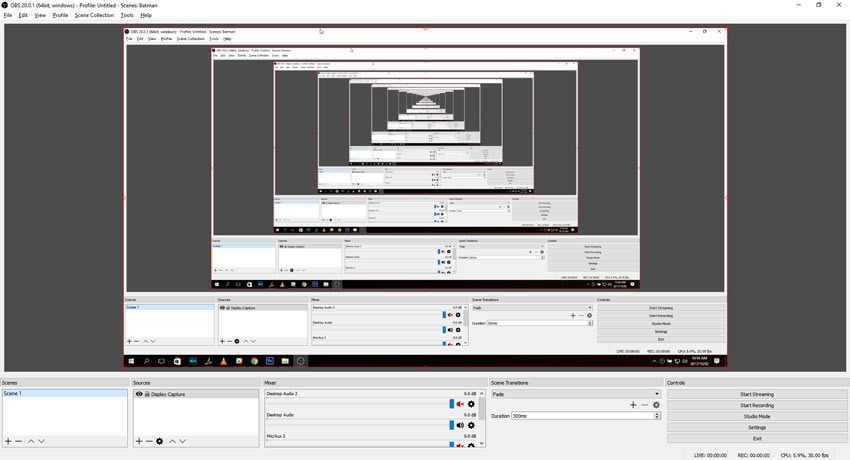
Task: Select Scene 1 in Scenes list
Action: coord(65,393)
